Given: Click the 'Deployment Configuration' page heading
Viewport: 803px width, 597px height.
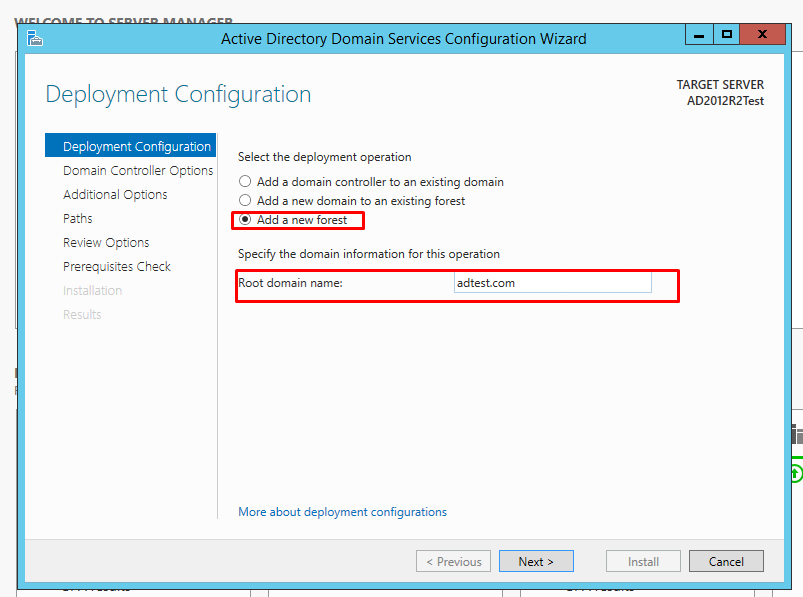Looking at the screenshot, I should tap(178, 95).
